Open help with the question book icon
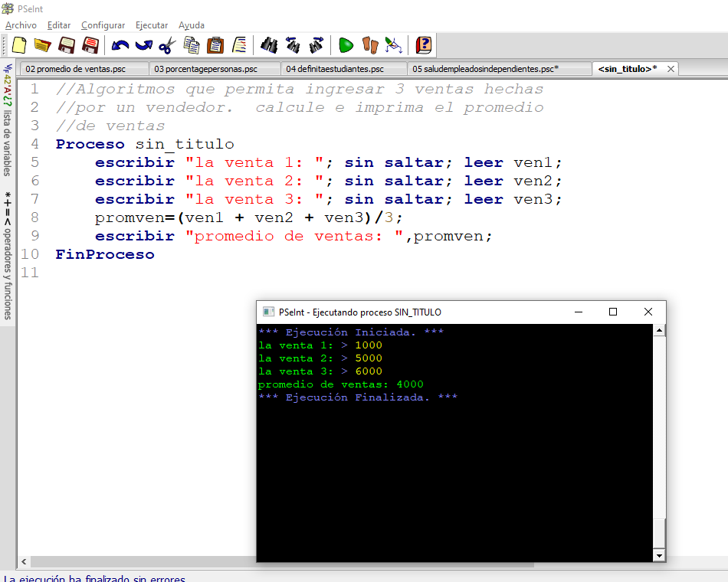This screenshot has height=582, width=728. (x=424, y=45)
